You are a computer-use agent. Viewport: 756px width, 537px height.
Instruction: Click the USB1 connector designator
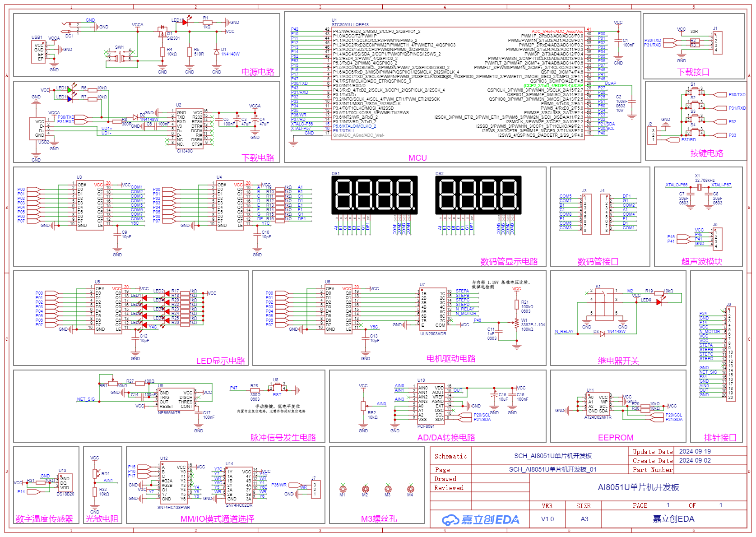pos(37,37)
